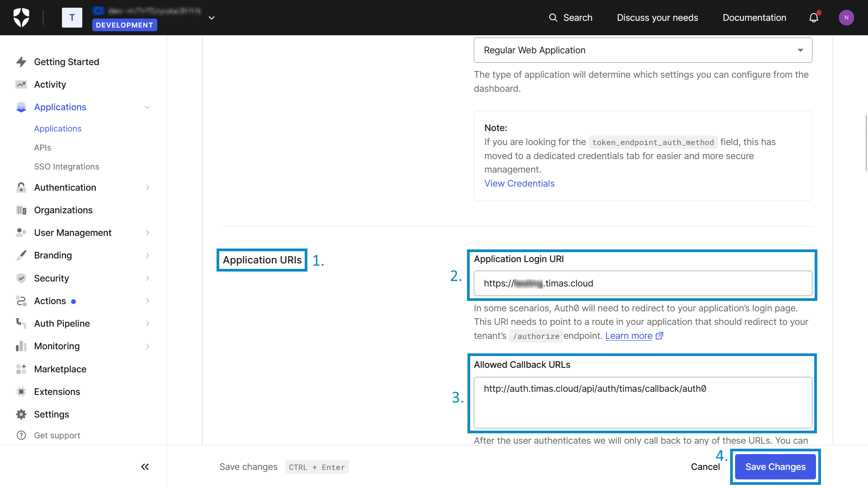Click the Monitoring bar chart icon
The height and width of the screenshot is (488, 868).
click(21, 346)
